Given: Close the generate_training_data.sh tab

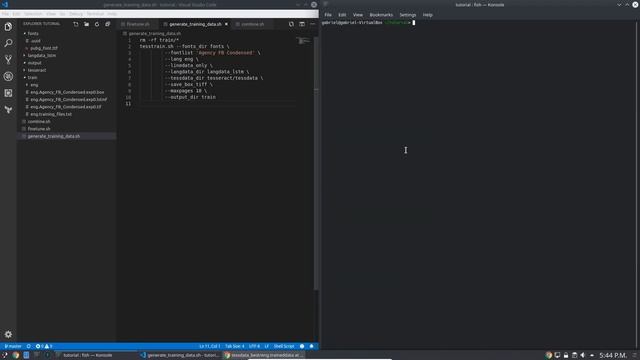Looking at the screenshot, I should 226,24.
